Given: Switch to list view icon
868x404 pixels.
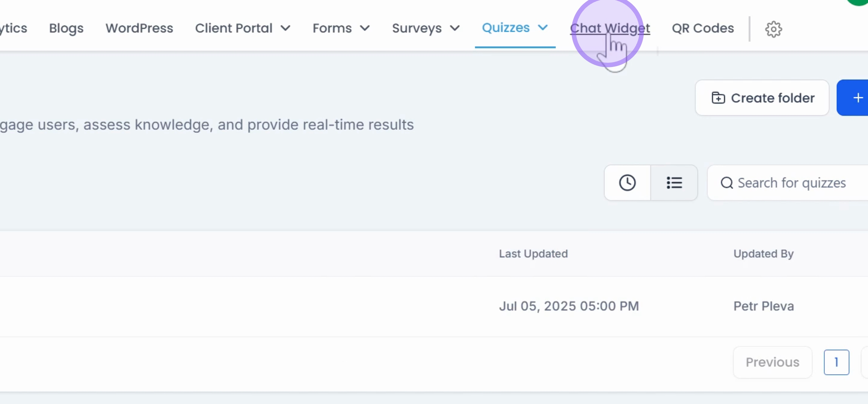Looking at the screenshot, I should click(x=674, y=183).
